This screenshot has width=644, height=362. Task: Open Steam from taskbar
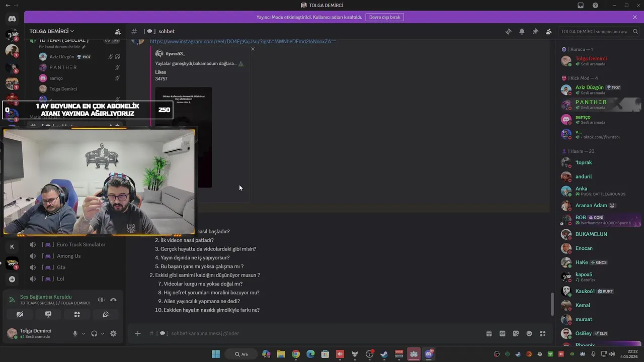[384, 354]
